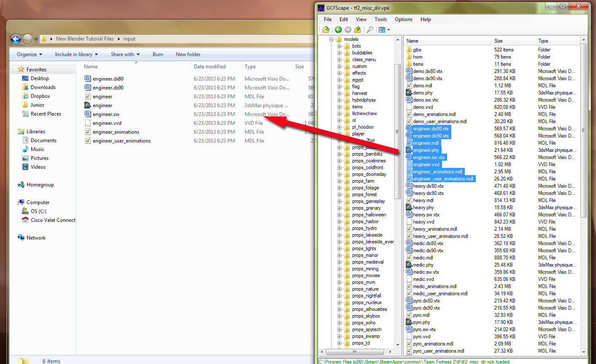Select pyro.dx80.vtx in GCFScape file list
596x364 pixels.
click(426, 301)
